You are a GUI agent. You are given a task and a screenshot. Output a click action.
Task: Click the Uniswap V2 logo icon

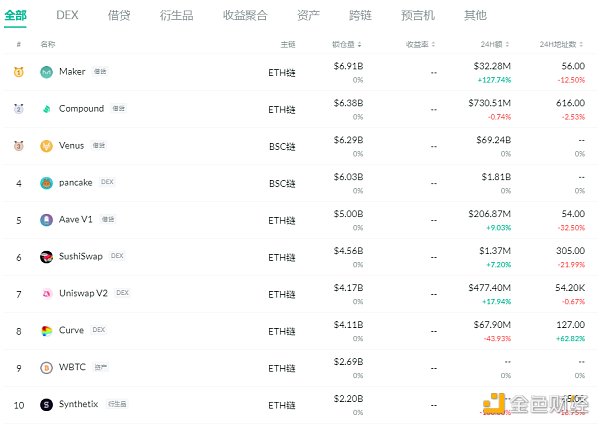pyautogui.click(x=47, y=294)
